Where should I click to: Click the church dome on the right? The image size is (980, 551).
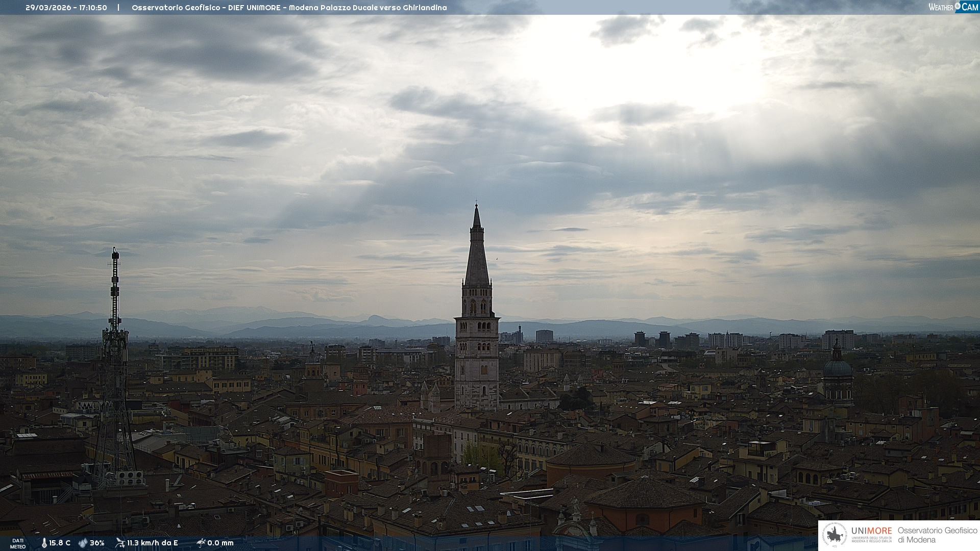point(837,368)
